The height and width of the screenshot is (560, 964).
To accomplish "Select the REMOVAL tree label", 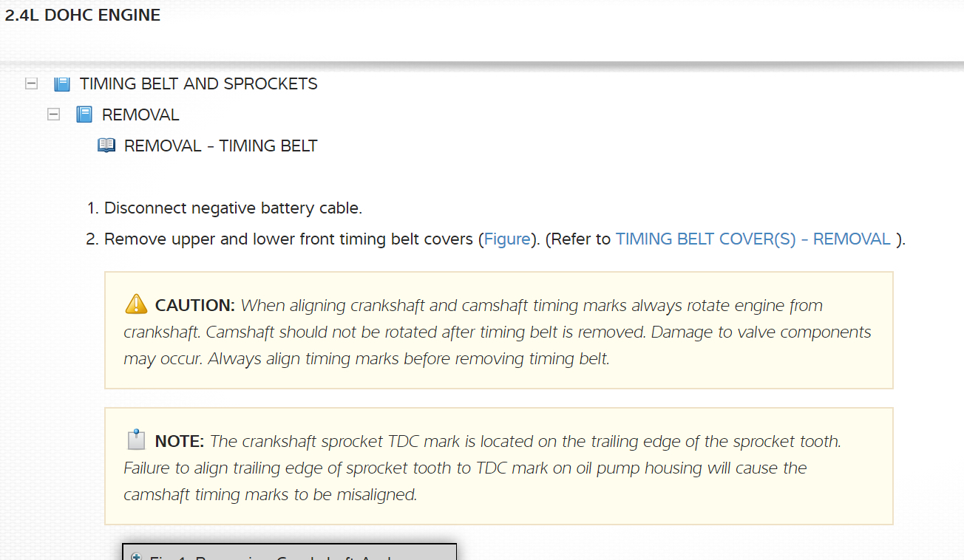I will click(x=140, y=115).
